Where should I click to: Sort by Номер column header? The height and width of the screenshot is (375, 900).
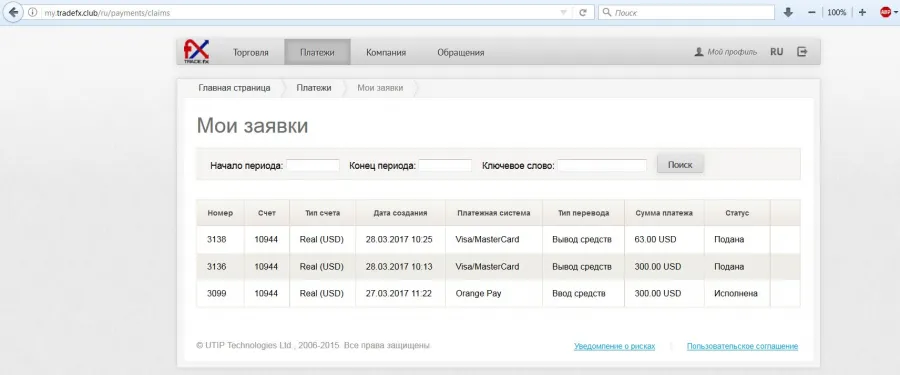[x=220, y=213]
